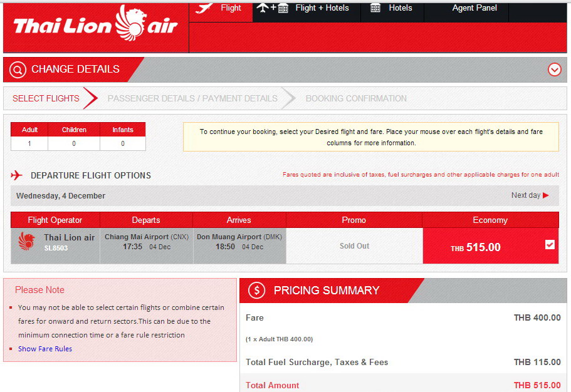The image size is (571, 392).
Task: Click the hotel building icon in Hotels tab
Action: tap(375, 8)
